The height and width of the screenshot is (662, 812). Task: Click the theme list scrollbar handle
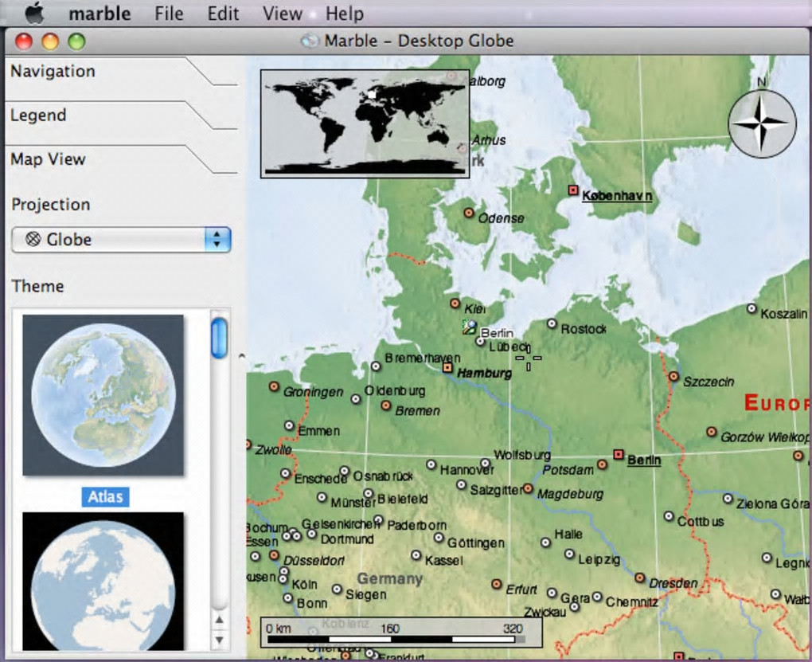219,339
